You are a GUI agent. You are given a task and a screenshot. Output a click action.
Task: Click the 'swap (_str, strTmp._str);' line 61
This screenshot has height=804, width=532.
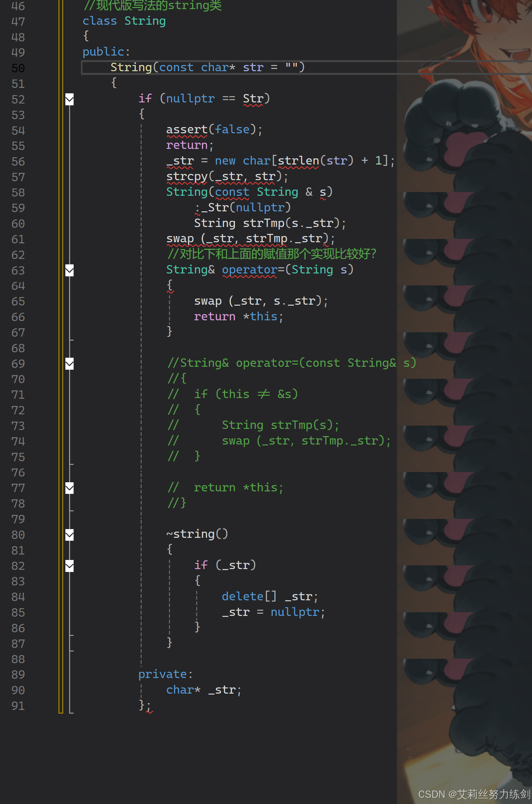(251, 239)
